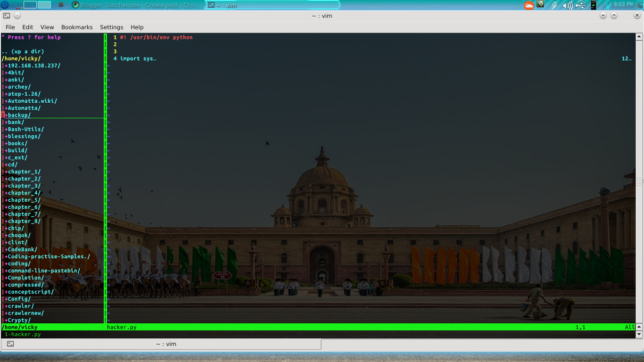Select the '~ : vim' tab at the bottom
Viewport: 644px width, 362px height.
[161, 344]
